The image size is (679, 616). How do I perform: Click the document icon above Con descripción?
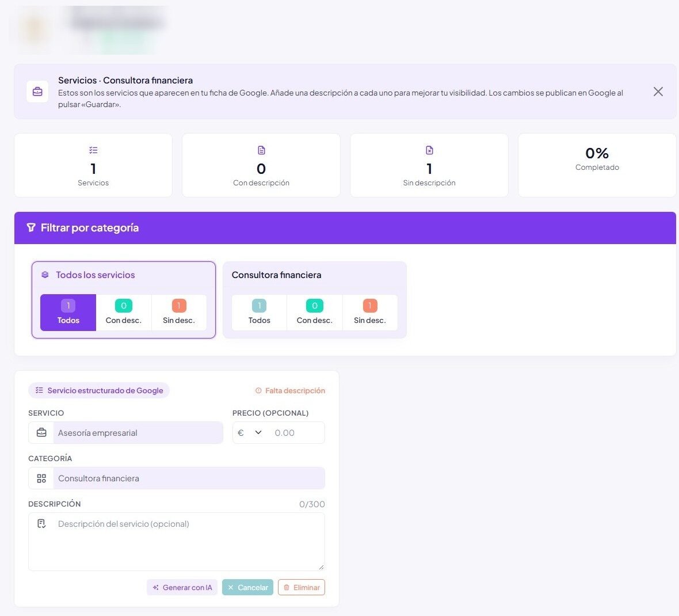(261, 150)
